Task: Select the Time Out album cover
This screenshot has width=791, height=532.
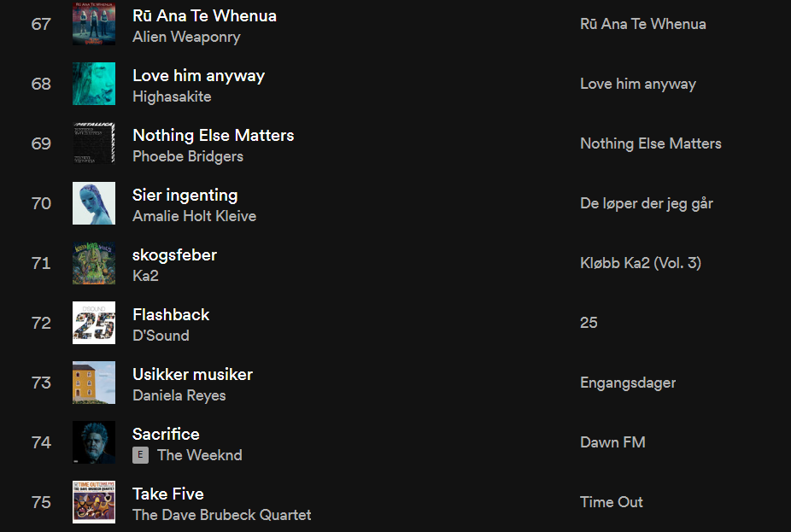Action: pos(94,502)
